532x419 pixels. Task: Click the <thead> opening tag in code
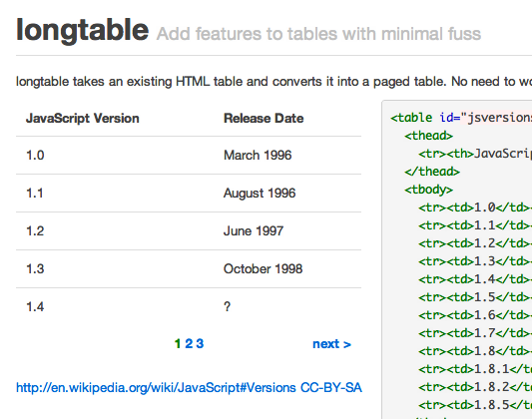[428, 136]
